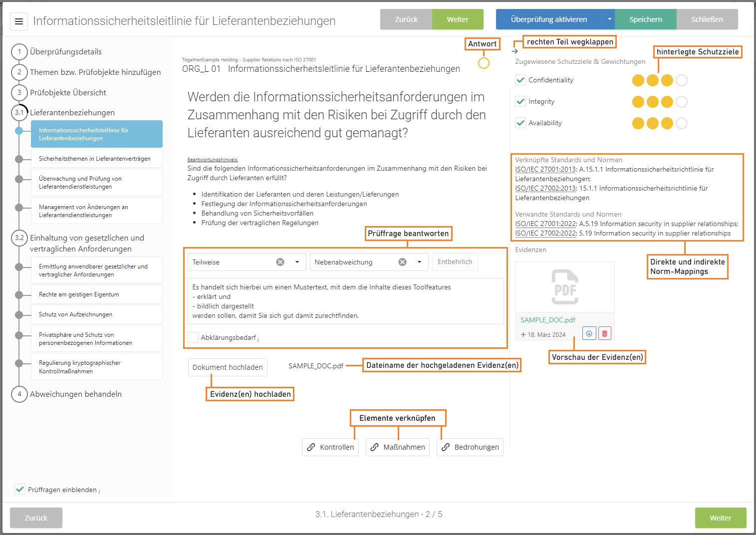756x535 pixels.
Task: Download the SAMPLE_DOC.pdf evidence
Action: click(x=589, y=333)
